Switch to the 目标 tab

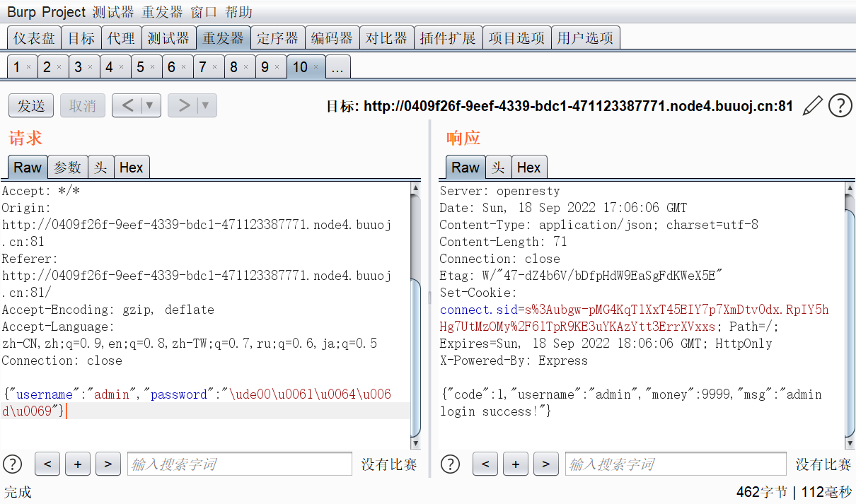tap(81, 38)
